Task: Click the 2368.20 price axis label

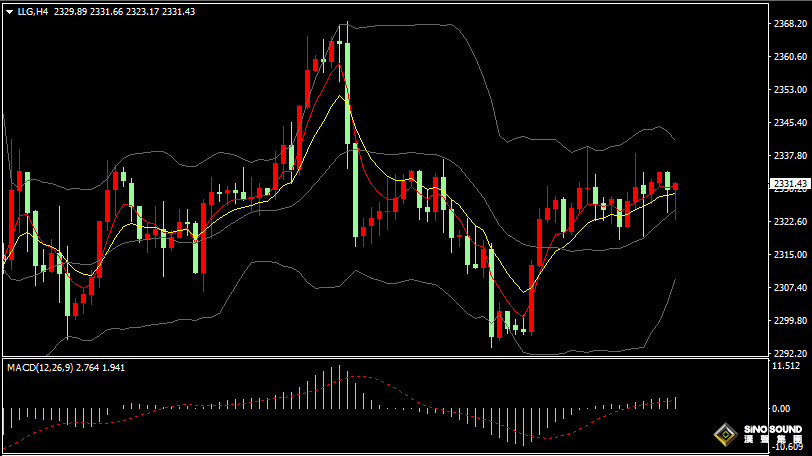Action: coord(791,24)
